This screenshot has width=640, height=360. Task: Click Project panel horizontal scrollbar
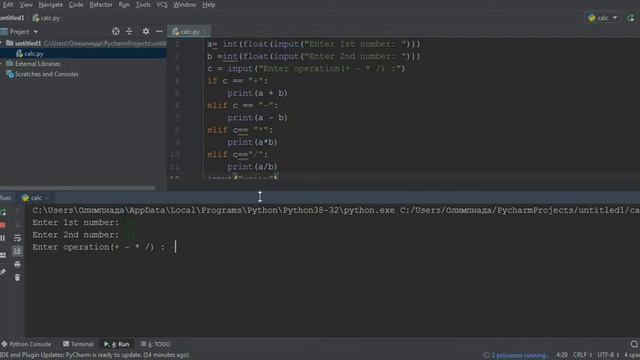pyautogui.click(x=78, y=188)
